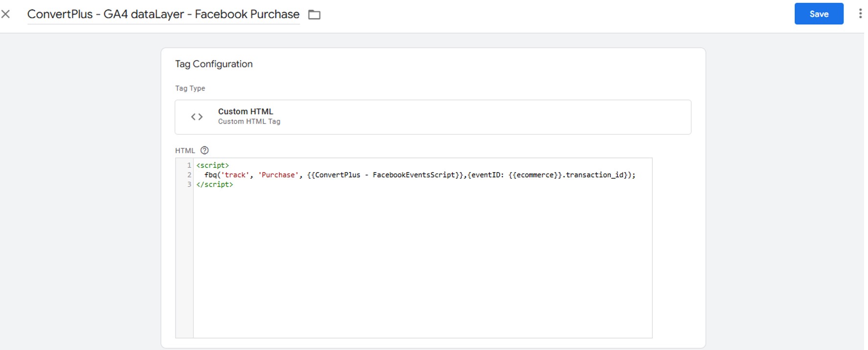868x350 pixels.
Task: Open the three-dot more actions menu
Action: [x=860, y=14]
